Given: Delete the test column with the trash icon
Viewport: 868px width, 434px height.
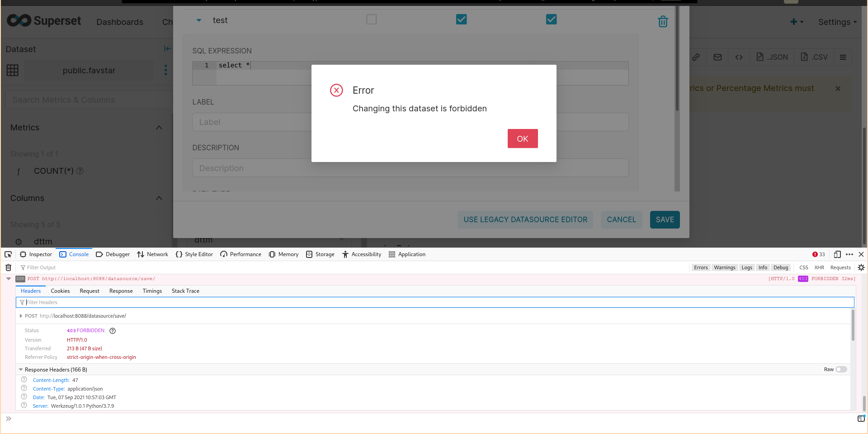Looking at the screenshot, I should coord(663,21).
